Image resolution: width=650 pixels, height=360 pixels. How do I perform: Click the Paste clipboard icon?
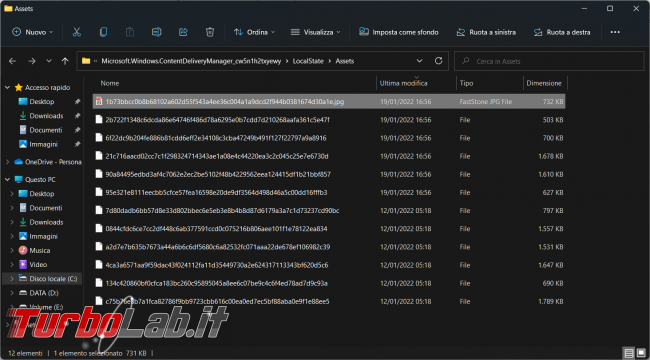point(130,32)
